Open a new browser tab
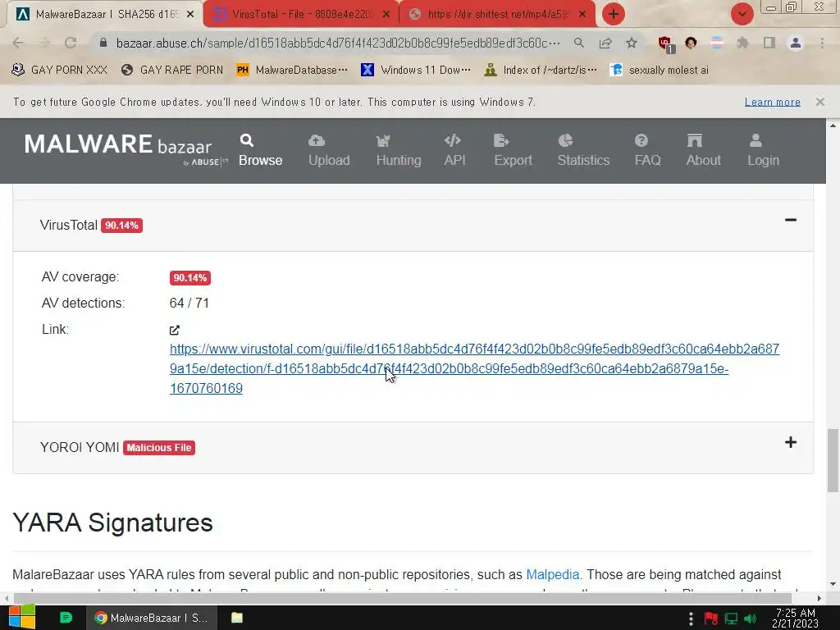 click(x=614, y=14)
